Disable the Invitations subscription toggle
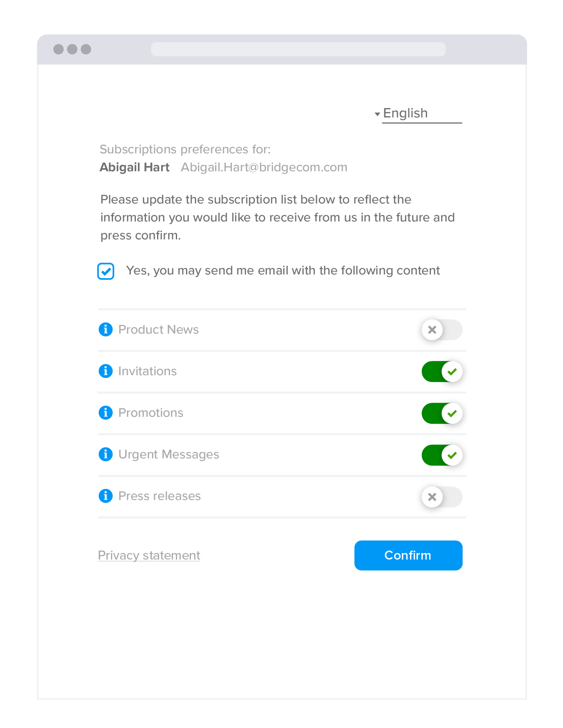The image size is (563, 728). point(442,372)
